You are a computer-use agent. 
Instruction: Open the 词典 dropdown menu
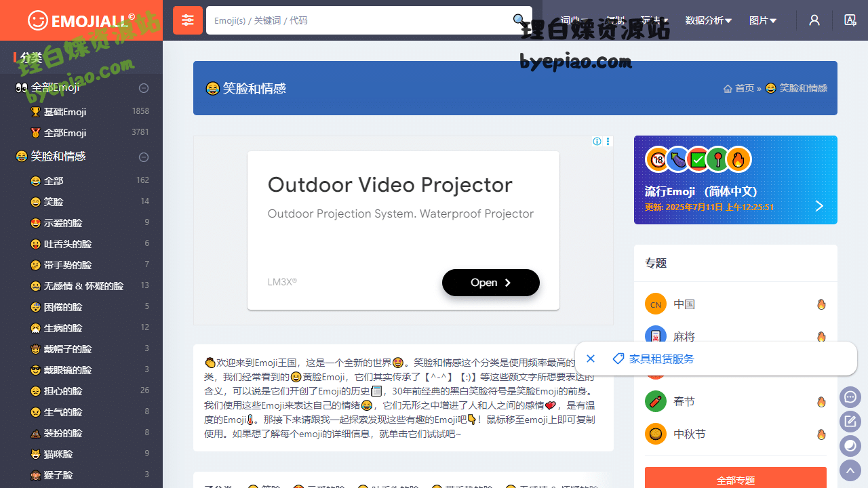(574, 20)
